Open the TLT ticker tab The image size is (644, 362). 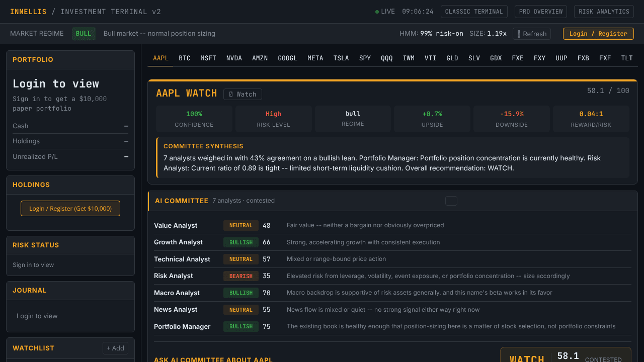pyautogui.click(x=627, y=58)
